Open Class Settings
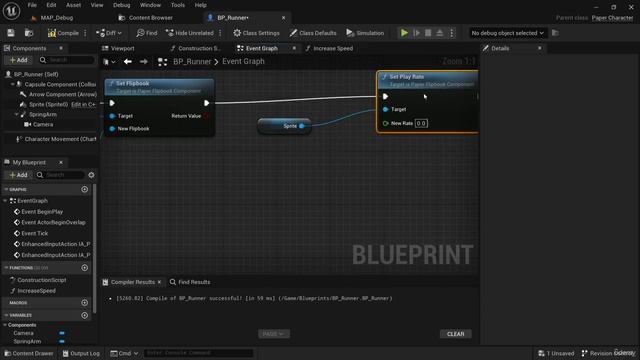 pyautogui.click(x=256, y=33)
